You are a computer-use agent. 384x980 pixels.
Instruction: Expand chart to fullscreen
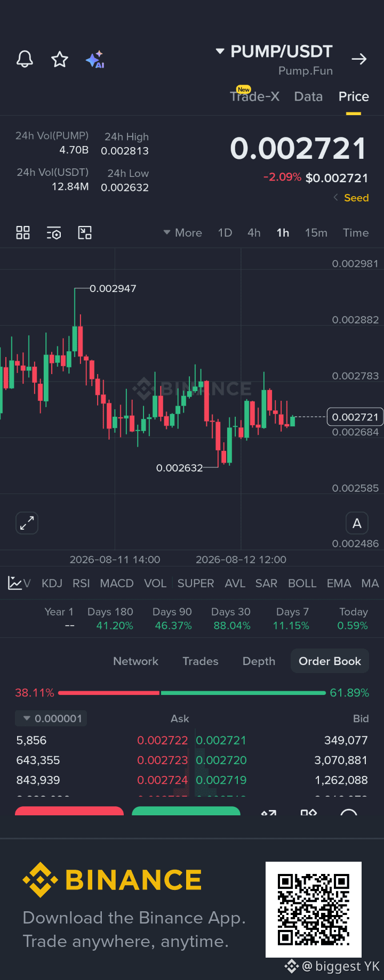point(27,523)
